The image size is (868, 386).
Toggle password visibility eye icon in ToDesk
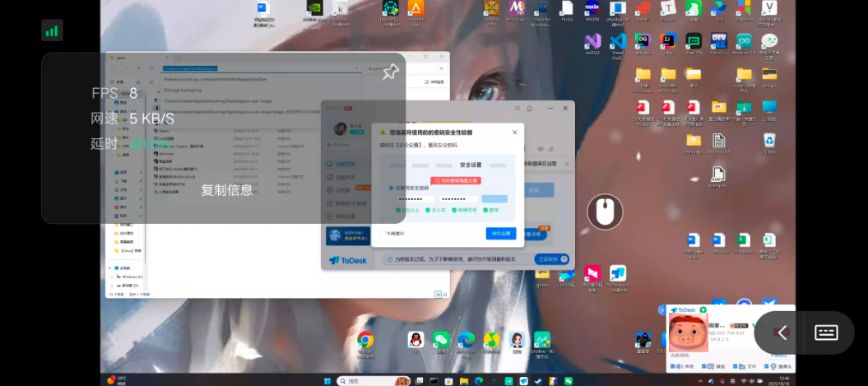click(x=541, y=149)
